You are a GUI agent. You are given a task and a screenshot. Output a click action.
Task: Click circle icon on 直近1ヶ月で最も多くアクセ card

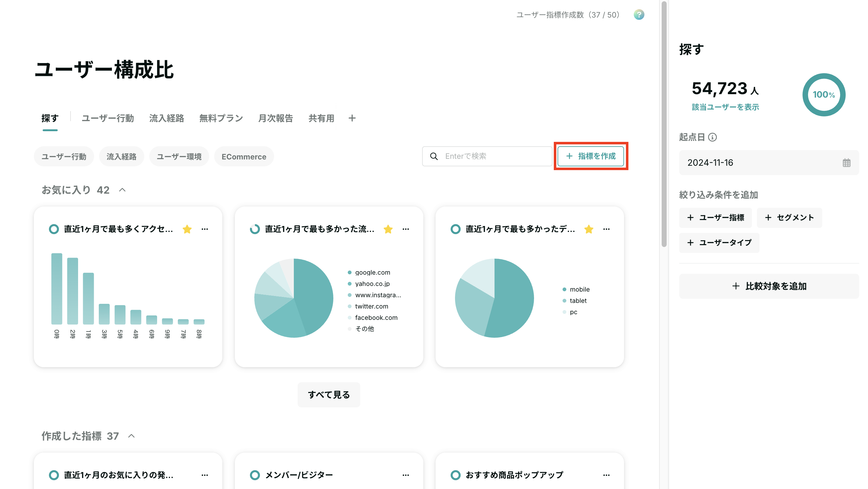point(54,229)
